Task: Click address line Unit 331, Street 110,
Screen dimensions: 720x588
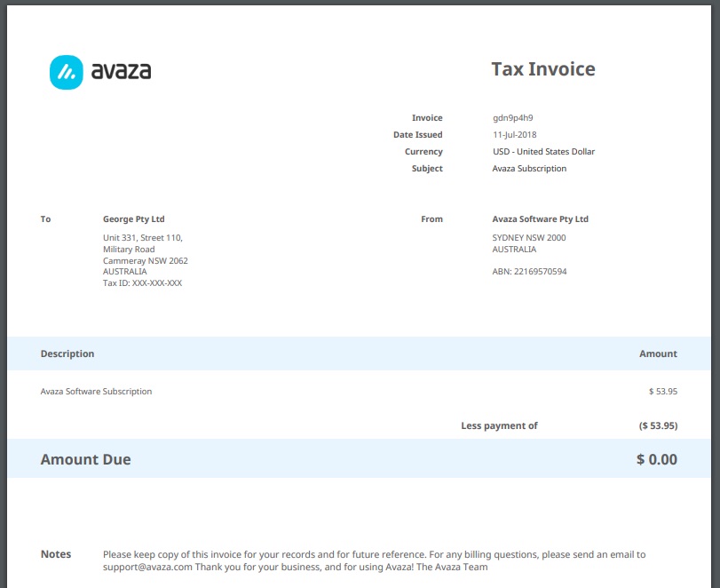Action: tap(143, 237)
